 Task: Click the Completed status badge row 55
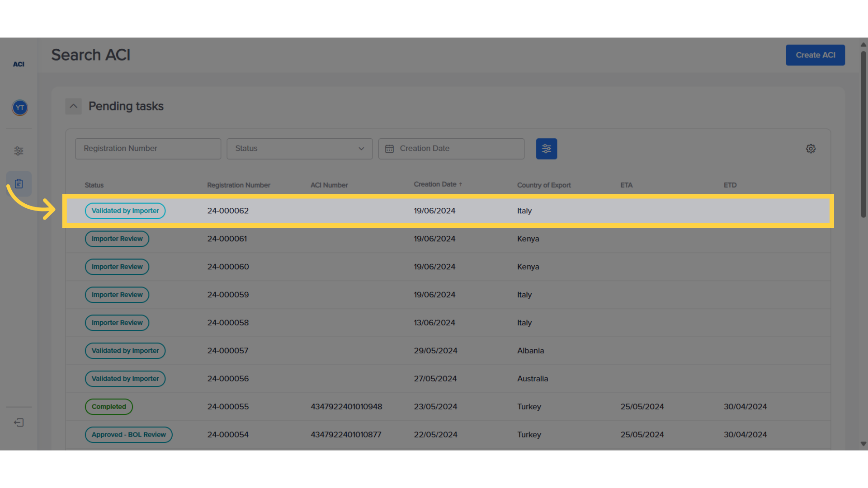coord(109,406)
